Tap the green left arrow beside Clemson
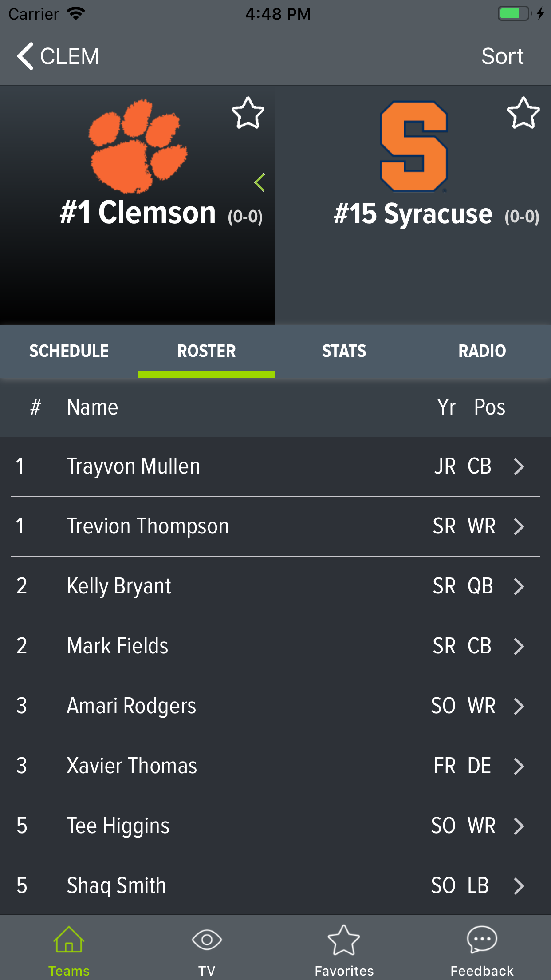This screenshot has width=551, height=980. [x=260, y=182]
